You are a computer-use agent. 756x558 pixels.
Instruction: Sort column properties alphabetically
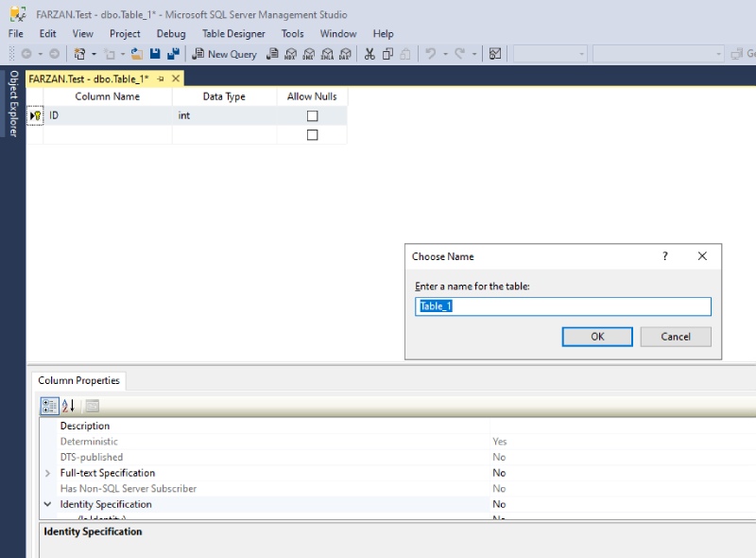click(x=68, y=406)
